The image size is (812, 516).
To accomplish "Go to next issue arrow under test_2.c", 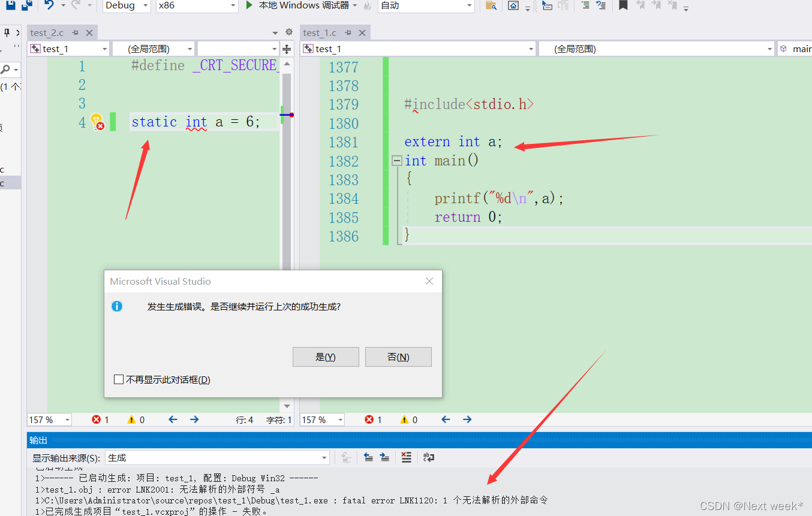I will [194, 420].
